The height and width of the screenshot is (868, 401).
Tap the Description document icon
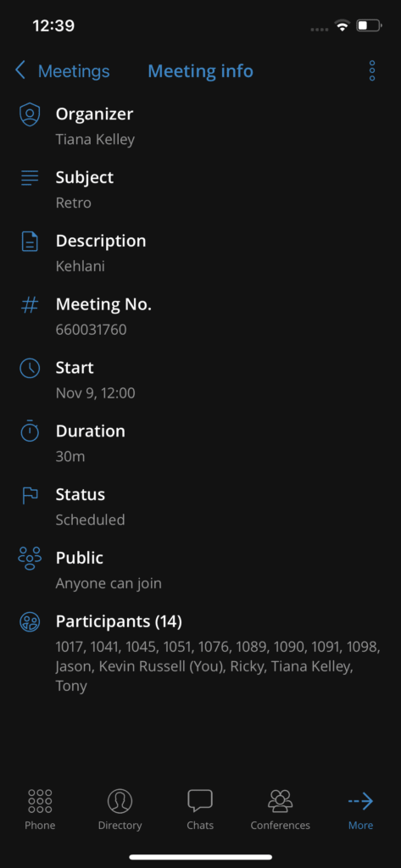pos(30,242)
